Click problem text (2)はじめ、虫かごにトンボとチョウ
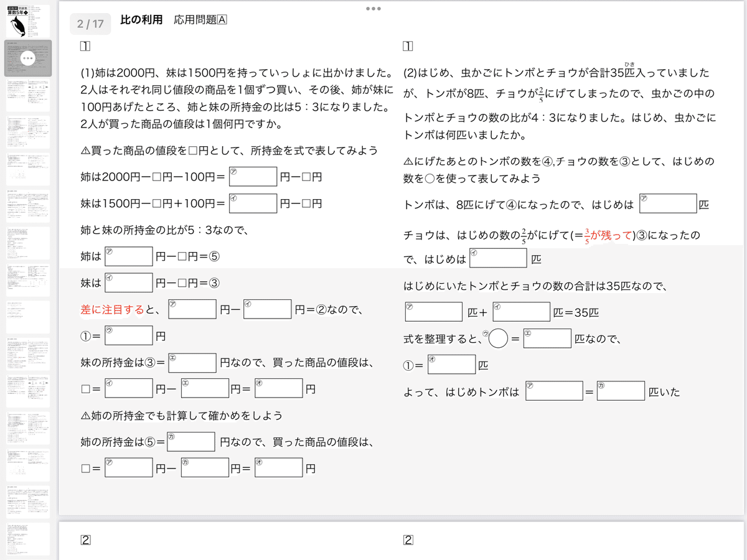Image resolution: width=747 pixels, height=560 pixels. [559, 104]
